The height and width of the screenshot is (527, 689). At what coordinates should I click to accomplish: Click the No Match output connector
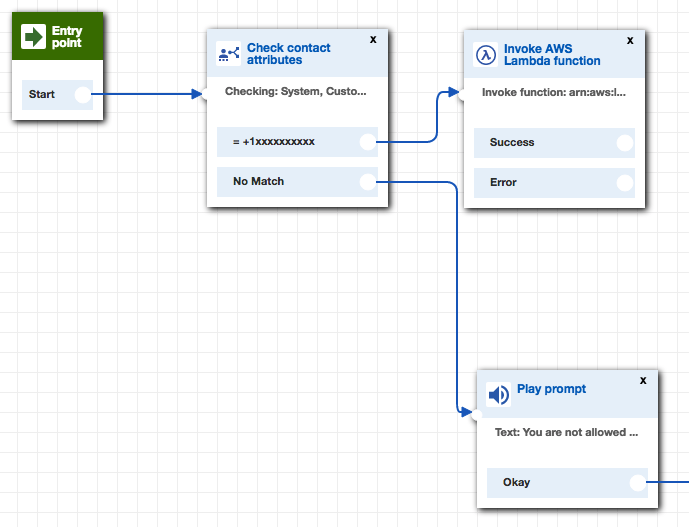coord(367,182)
